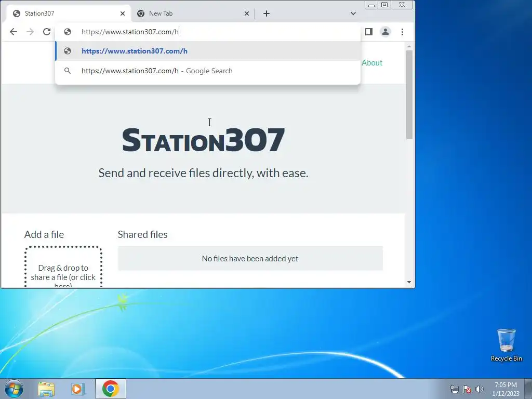Go back using the browser back arrow
The image size is (532, 399).
click(x=13, y=32)
